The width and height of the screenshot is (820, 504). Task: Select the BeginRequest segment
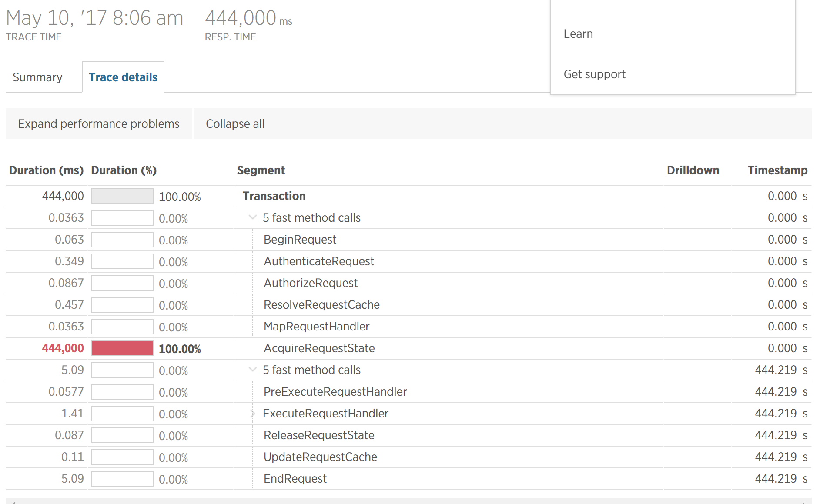(x=300, y=239)
